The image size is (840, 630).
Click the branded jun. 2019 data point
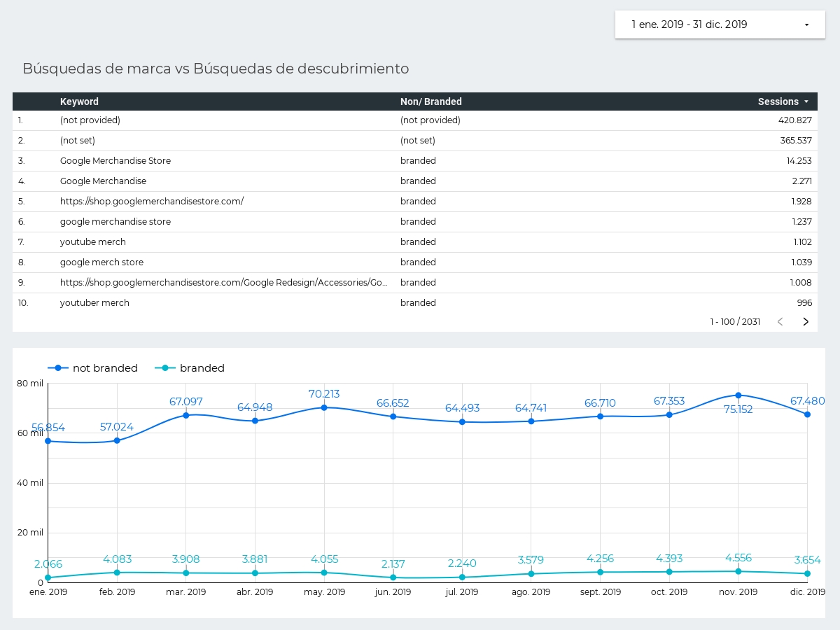tap(393, 577)
